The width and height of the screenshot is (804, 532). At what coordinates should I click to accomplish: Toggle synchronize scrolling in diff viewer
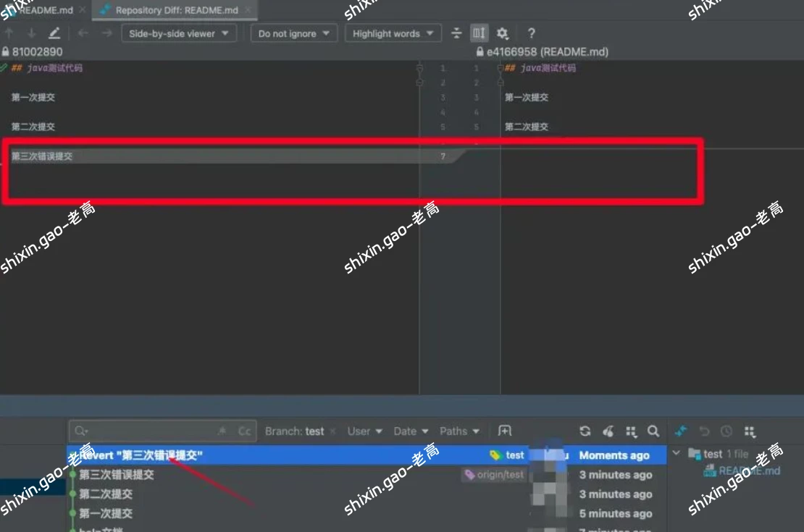coord(479,33)
